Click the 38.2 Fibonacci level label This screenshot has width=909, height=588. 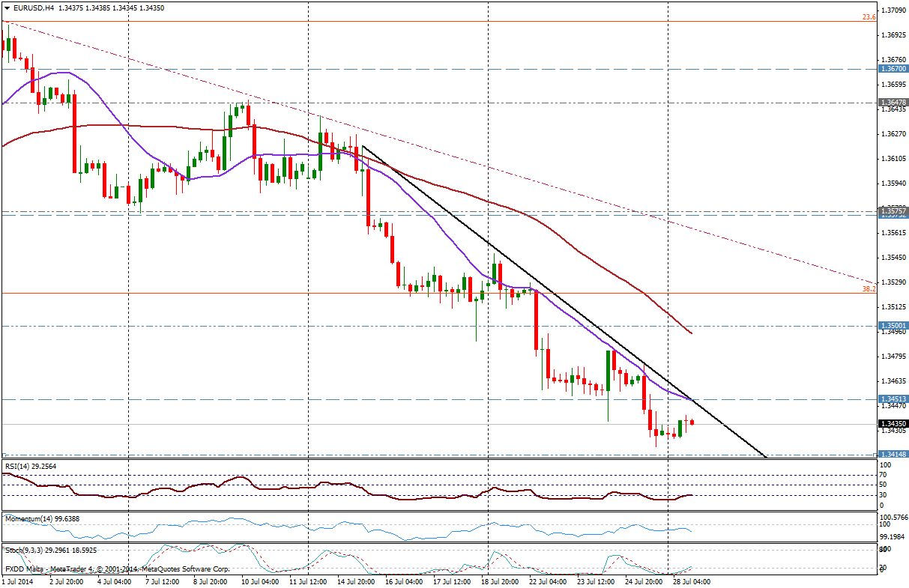[869, 288]
